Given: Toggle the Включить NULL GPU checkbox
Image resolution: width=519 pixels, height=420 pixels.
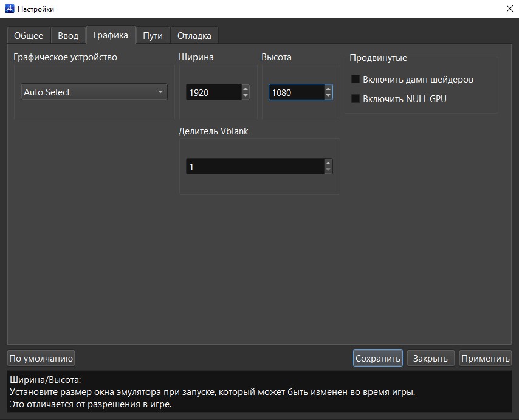Looking at the screenshot, I should click(x=356, y=98).
